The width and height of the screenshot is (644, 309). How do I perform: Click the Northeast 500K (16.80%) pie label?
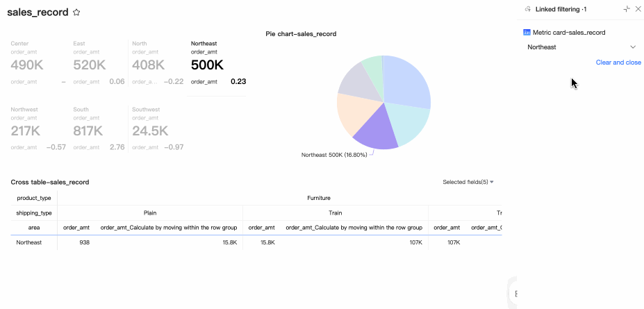point(334,155)
